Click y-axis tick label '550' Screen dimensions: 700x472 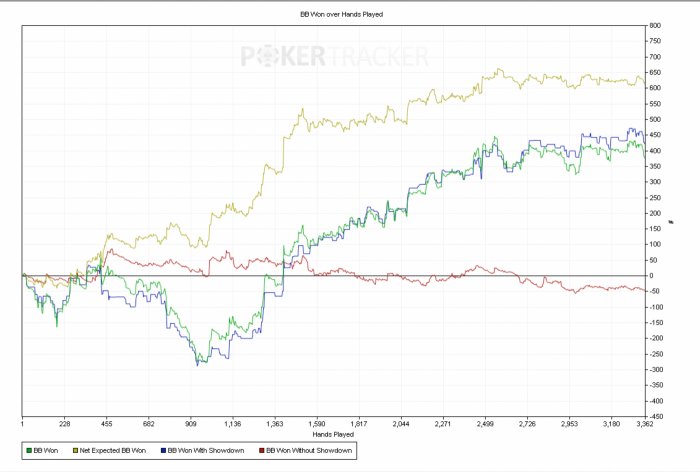coord(655,104)
